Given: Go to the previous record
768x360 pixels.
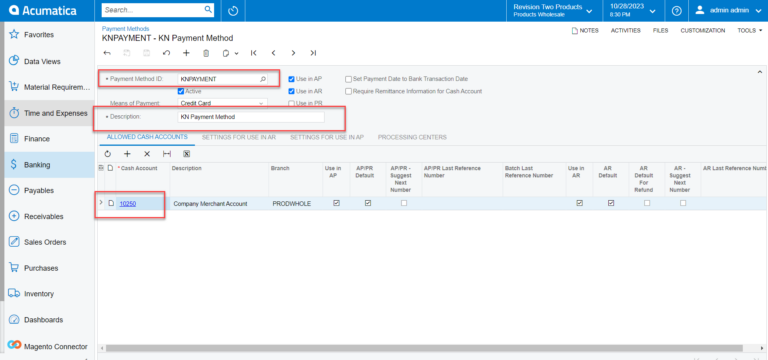Looking at the screenshot, I should tap(274, 53).
